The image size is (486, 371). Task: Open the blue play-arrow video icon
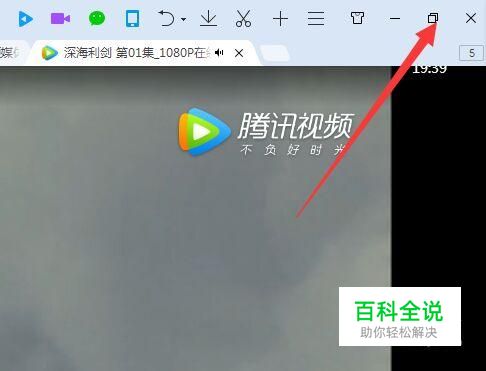[x=25, y=19]
